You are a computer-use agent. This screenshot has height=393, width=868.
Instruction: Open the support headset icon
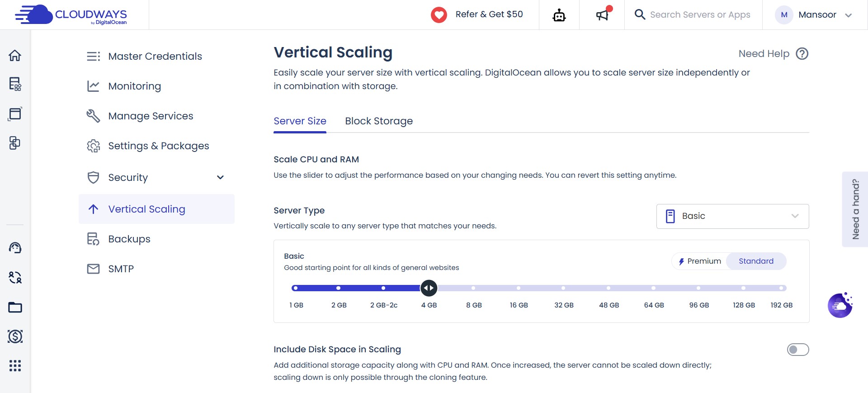pyautogui.click(x=15, y=248)
